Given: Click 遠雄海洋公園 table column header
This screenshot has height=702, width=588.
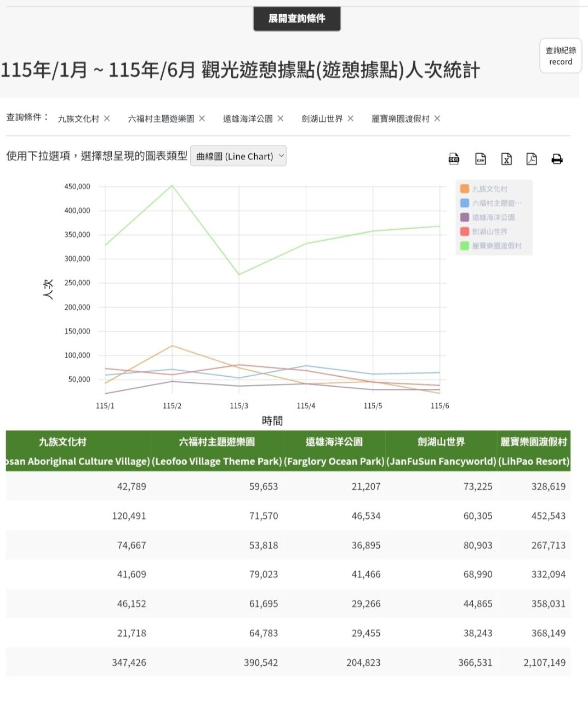Looking at the screenshot, I should [x=334, y=451].
